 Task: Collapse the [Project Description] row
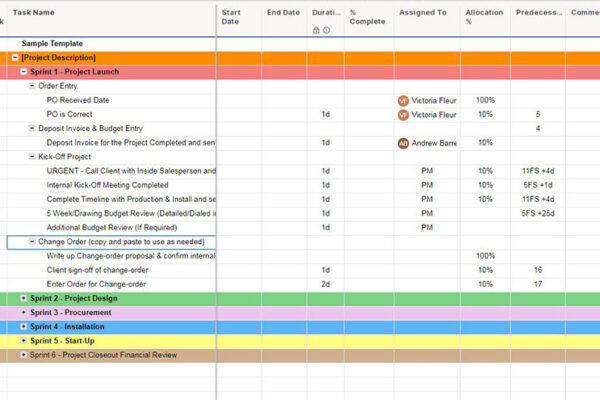(15, 57)
